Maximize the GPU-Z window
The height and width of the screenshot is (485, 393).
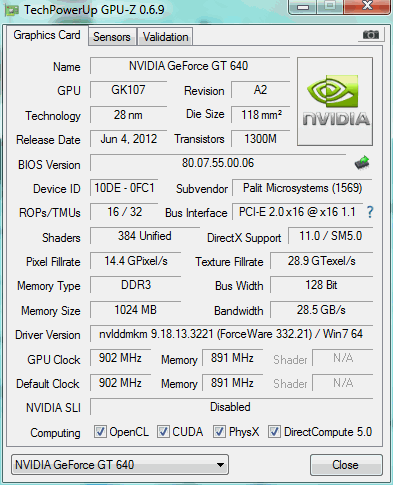pyautogui.click(x=330, y=7)
